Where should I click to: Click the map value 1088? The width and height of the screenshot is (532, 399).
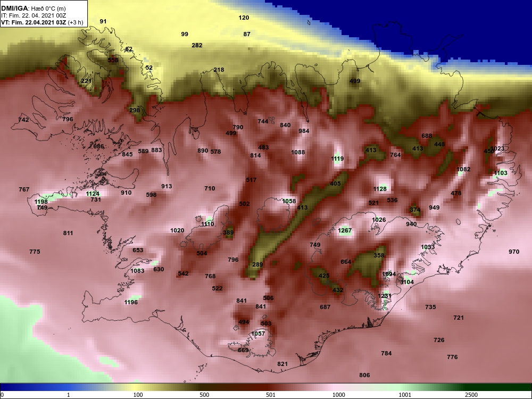tap(298, 152)
